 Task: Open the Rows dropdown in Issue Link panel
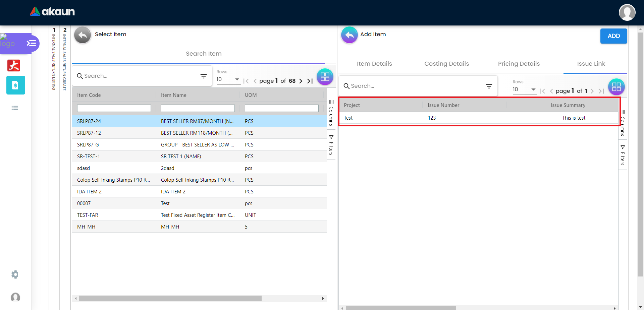click(524, 89)
